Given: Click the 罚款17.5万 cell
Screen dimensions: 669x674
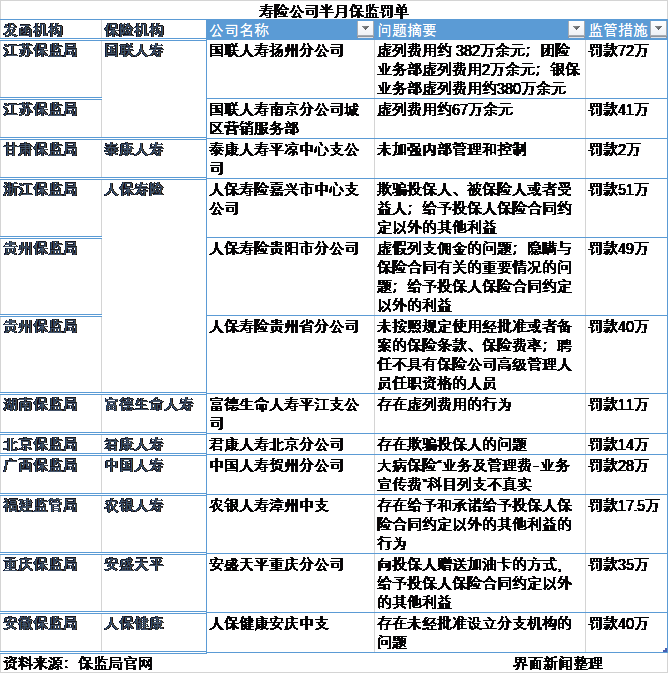Looking at the screenshot, I should (x=626, y=524).
